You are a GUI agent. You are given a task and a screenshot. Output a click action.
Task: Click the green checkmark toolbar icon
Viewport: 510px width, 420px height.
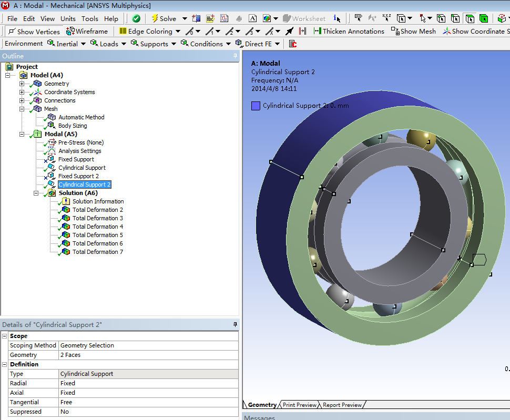136,18
